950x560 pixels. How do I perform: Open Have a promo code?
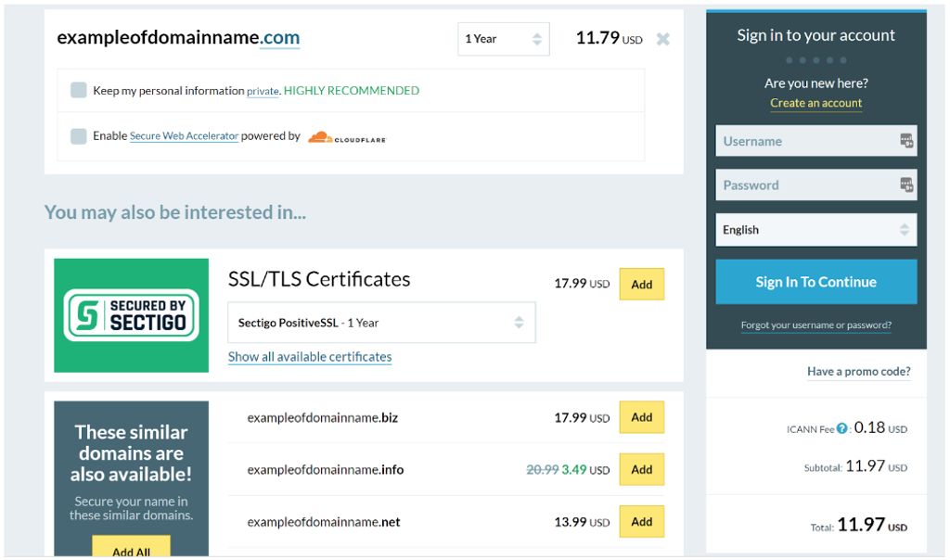coord(859,371)
